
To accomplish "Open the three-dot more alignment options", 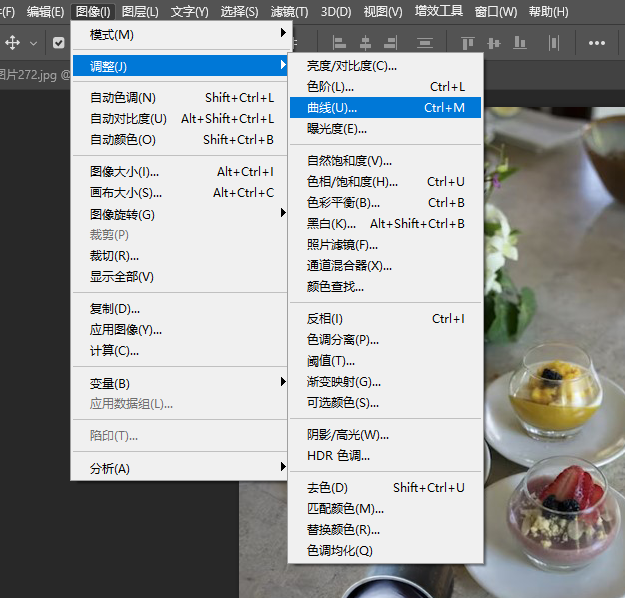I will [x=597, y=43].
